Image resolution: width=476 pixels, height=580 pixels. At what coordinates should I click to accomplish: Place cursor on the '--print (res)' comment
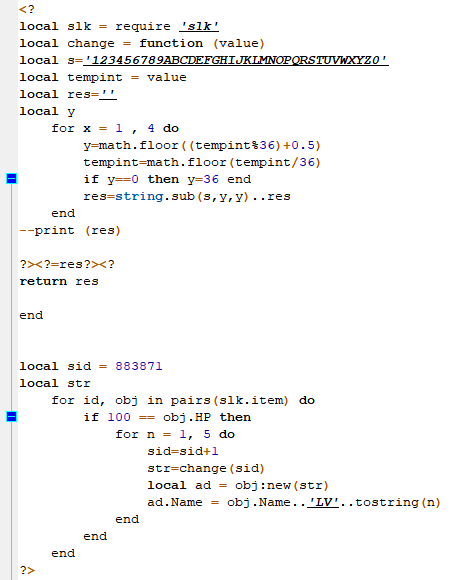coord(70,230)
